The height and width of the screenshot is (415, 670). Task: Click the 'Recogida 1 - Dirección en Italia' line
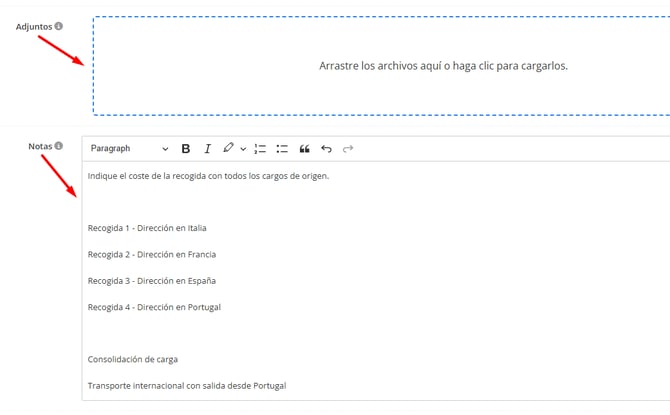point(147,228)
